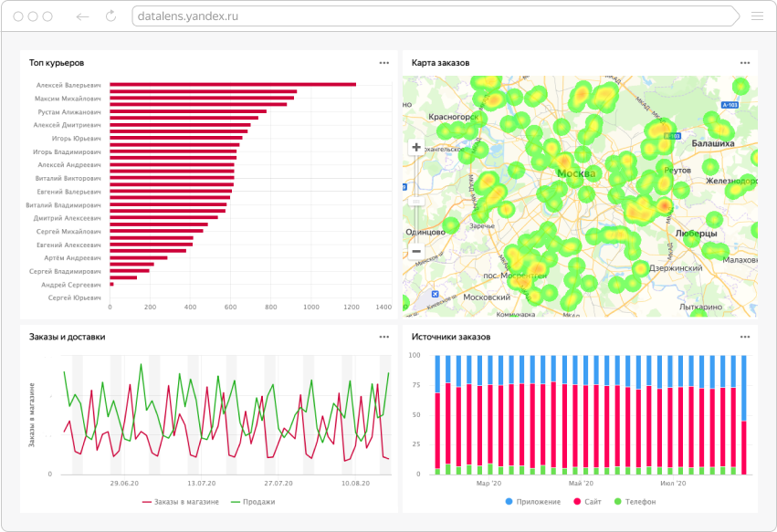The image size is (777, 532).
Task: Toggle the Заказы в магазине legend series
Action: coord(181,502)
